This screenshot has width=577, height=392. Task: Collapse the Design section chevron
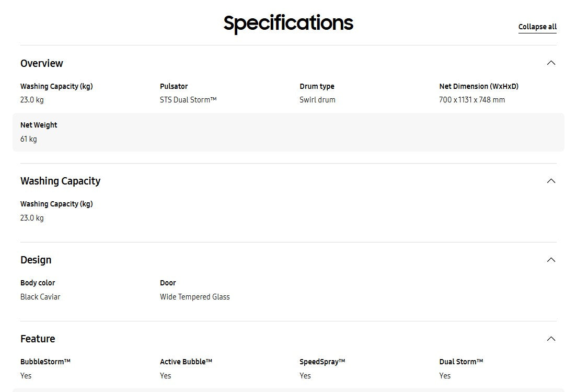click(551, 260)
